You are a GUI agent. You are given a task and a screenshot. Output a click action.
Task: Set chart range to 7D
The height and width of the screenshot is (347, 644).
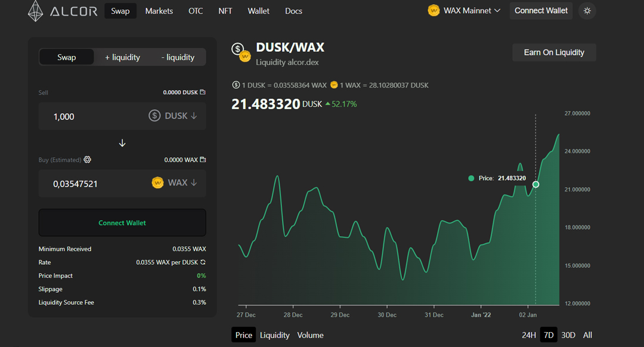[549, 335]
